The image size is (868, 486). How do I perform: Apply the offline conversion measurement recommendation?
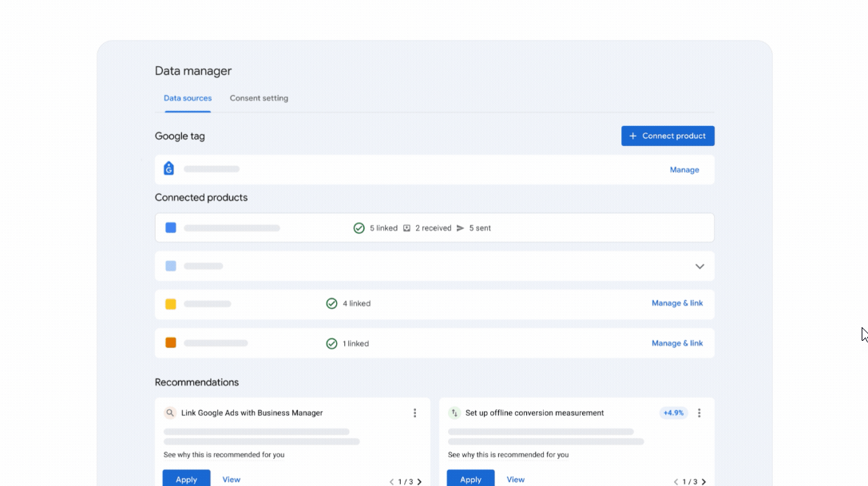(x=470, y=479)
